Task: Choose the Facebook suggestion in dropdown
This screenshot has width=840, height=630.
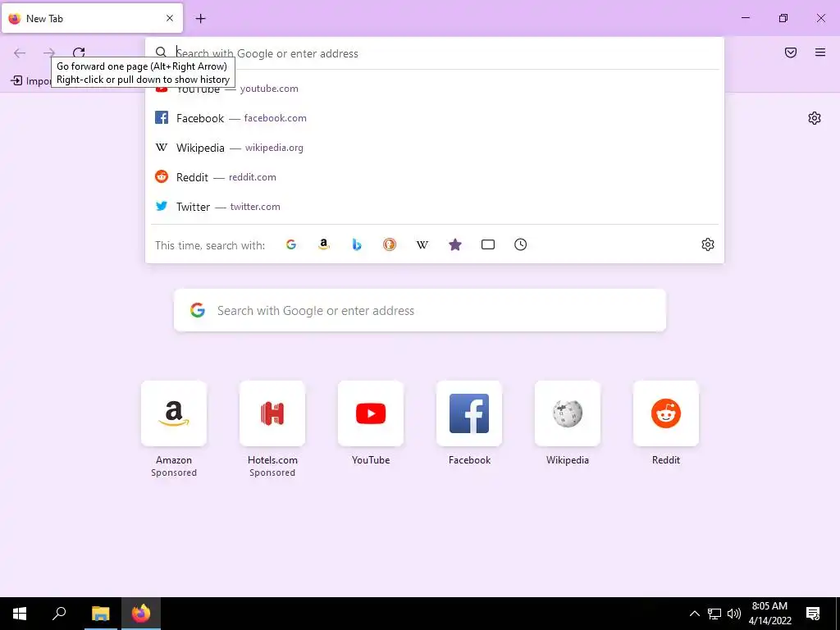Action: (x=435, y=118)
